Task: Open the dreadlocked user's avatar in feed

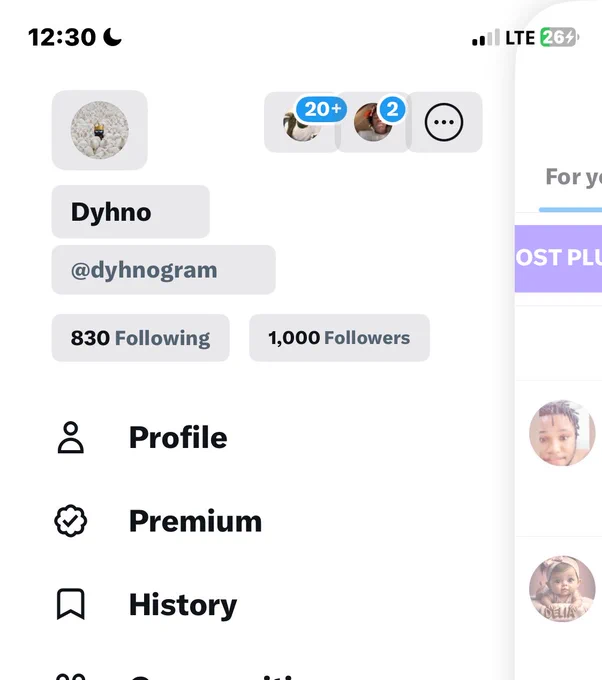Action: click(562, 433)
